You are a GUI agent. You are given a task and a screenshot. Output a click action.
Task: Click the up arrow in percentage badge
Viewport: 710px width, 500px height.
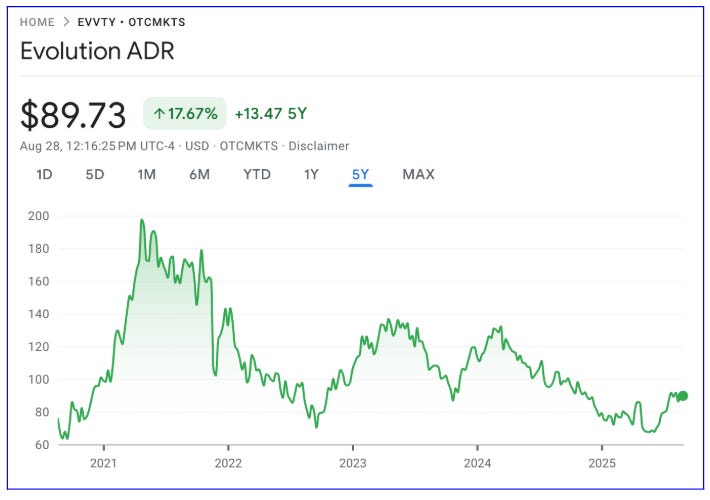click(158, 113)
